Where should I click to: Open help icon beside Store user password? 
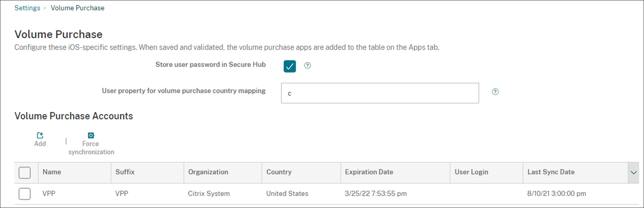tap(308, 66)
